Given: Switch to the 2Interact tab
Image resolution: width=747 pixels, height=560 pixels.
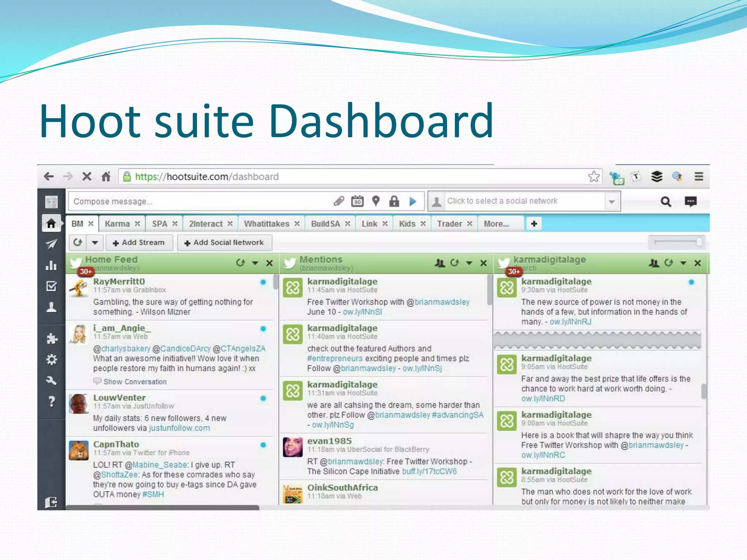Looking at the screenshot, I should [206, 224].
